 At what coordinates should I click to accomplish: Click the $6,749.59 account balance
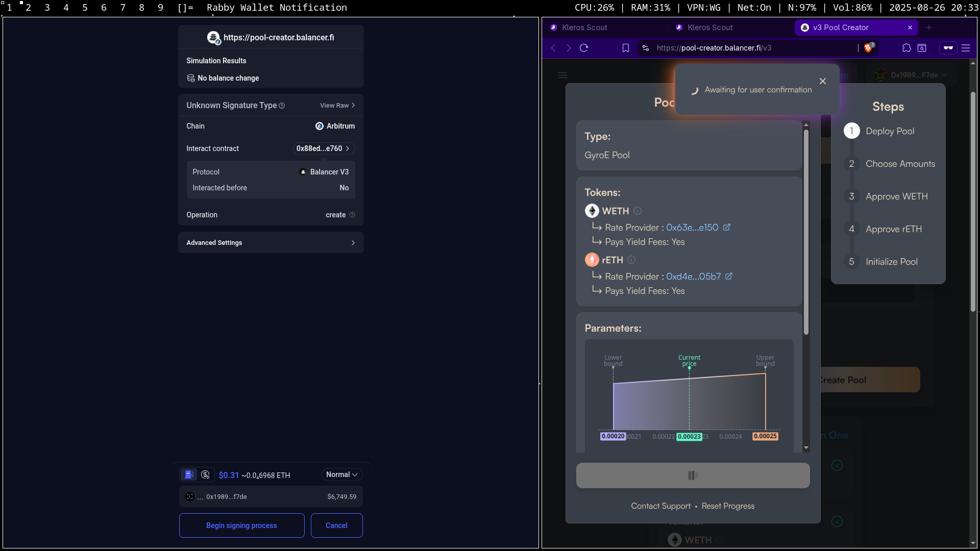tap(342, 496)
